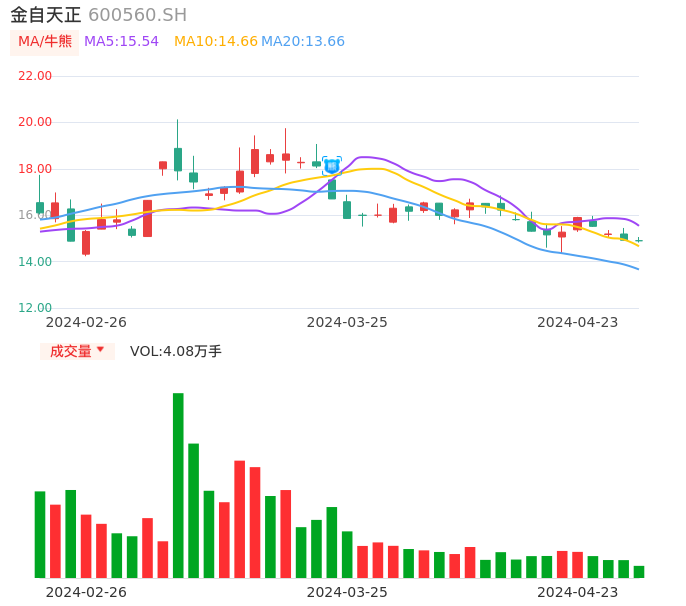Click the MA5:15.54 legend label
686x606 pixels.
point(121,41)
